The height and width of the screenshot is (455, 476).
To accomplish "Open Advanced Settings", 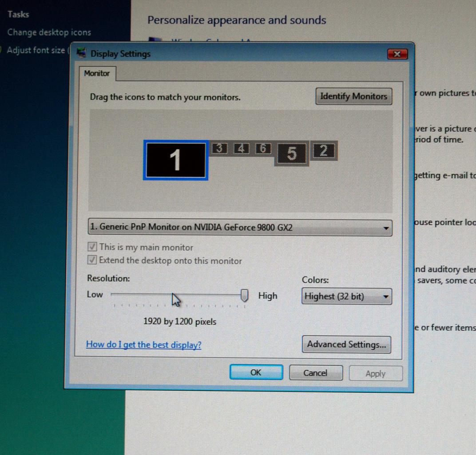I will [x=346, y=344].
